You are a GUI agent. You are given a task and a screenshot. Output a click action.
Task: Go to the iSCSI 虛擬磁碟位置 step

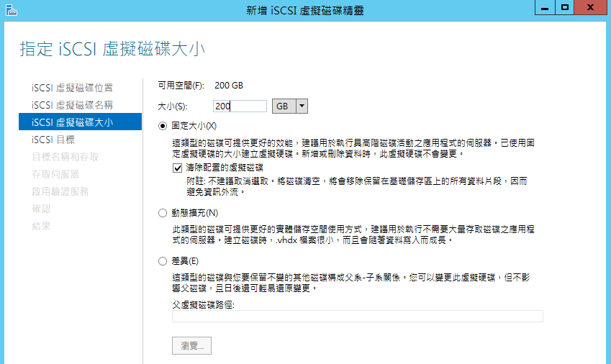pyautogui.click(x=72, y=88)
